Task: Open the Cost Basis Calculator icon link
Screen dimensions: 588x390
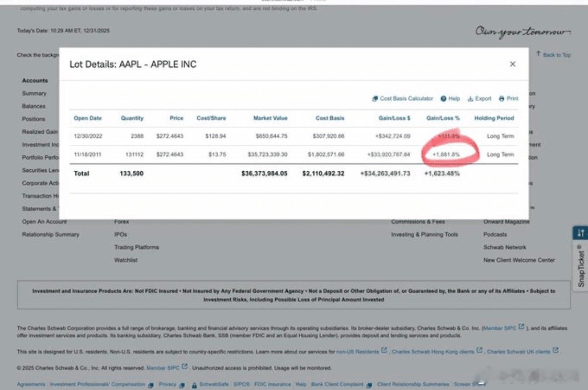Action: [375, 99]
